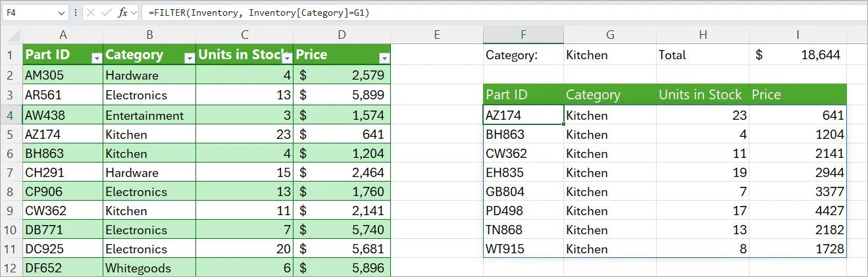Open Insert Function via fx icon
This screenshot has width=868, height=277.
(x=122, y=13)
